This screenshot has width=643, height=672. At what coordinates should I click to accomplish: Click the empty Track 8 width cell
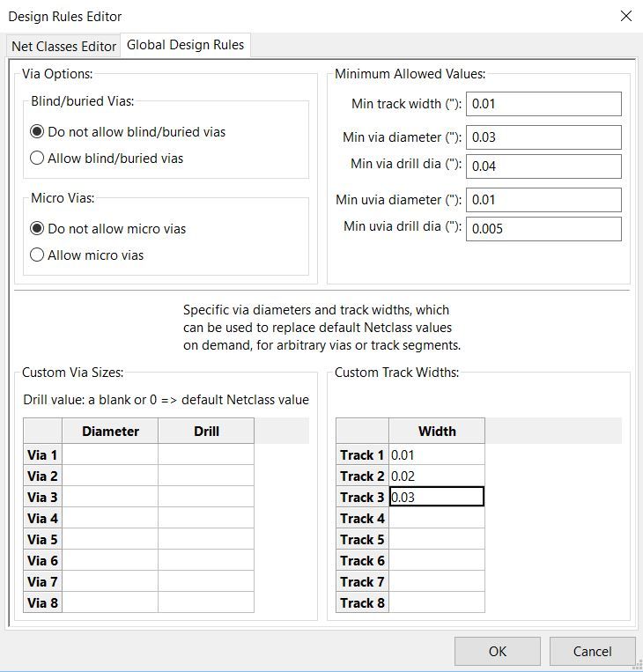click(x=437, y=602)
